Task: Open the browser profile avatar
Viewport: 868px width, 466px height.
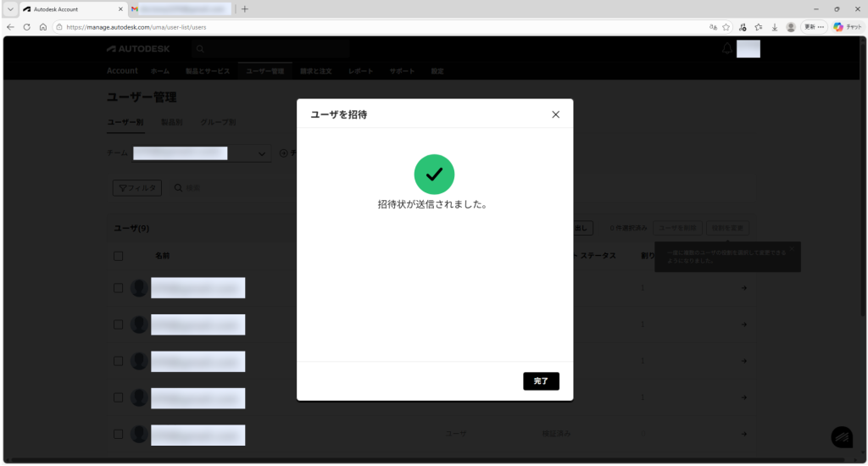Action: (791, 27)
